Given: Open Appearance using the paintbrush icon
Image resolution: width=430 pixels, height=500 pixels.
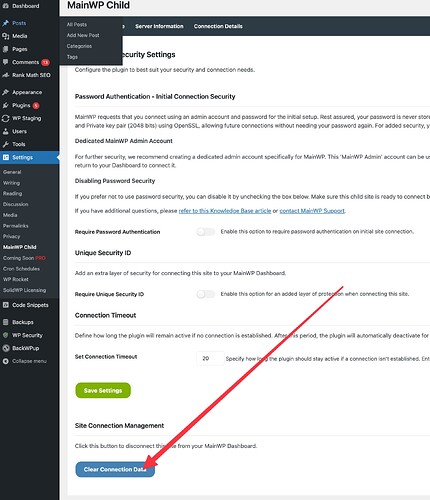Looking at the screenshot, I should pyautogui.click(x=5, y=92).
